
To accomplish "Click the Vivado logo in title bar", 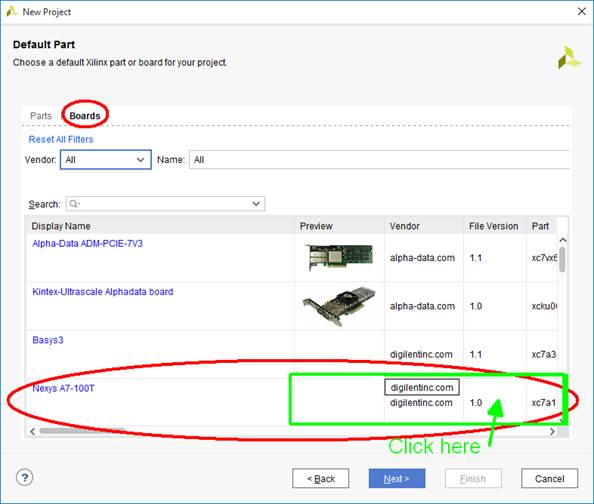I will point(12,12).
